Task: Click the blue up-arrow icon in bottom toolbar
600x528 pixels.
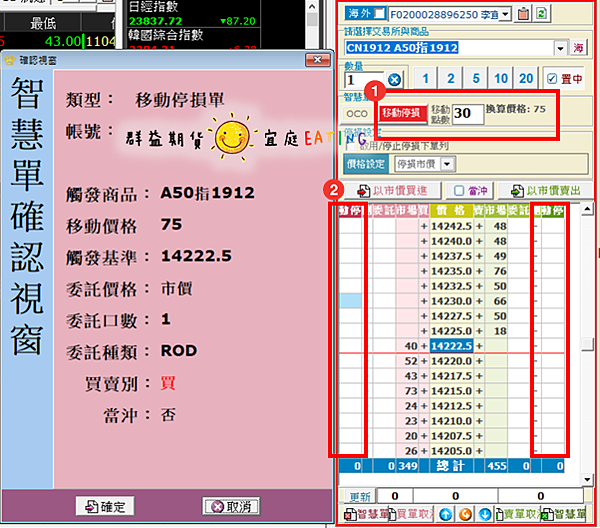Action: click(x=445, y=515)
